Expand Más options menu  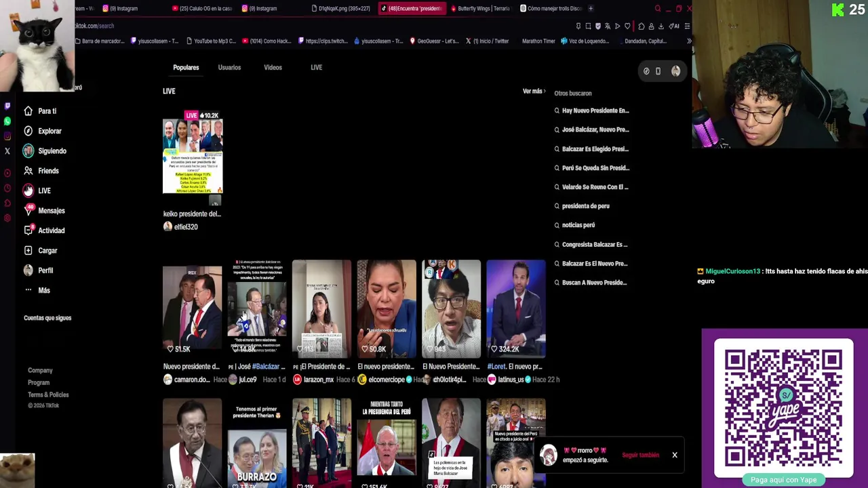(37, 290)
